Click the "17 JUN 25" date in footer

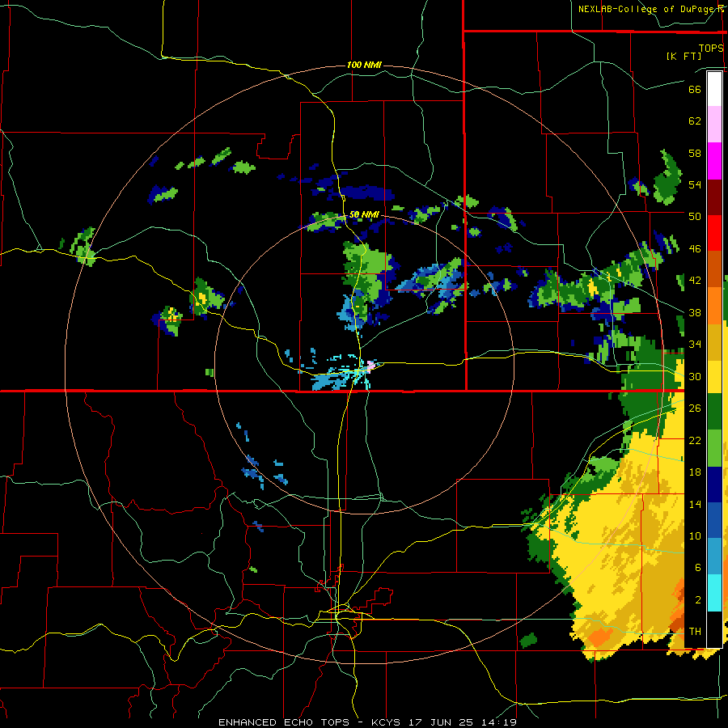pyautogui.click(x=441, y=722)
